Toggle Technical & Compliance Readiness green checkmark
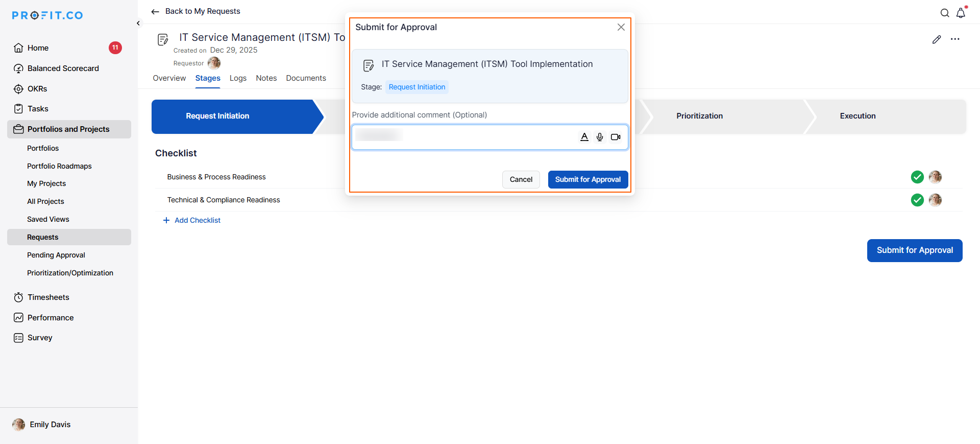This screenshot has height=444, width=980. click(x=917, y=200)
